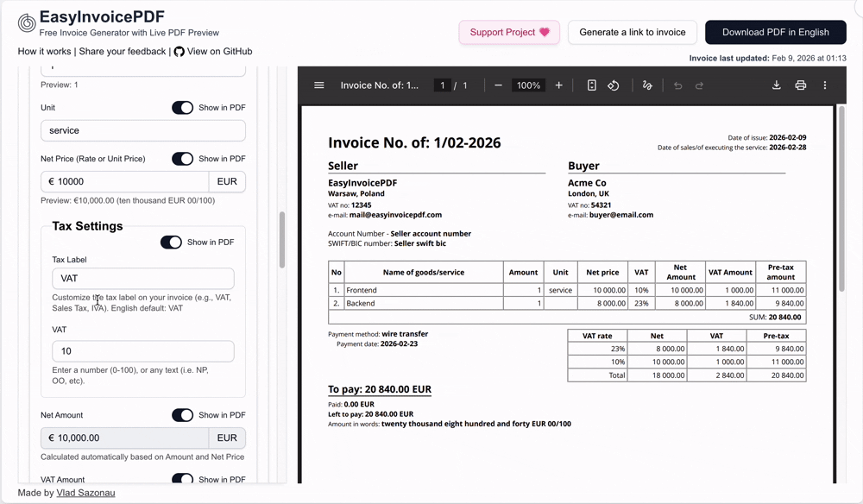Open How it works link
The image size is (863, 504).
(44, 51)
